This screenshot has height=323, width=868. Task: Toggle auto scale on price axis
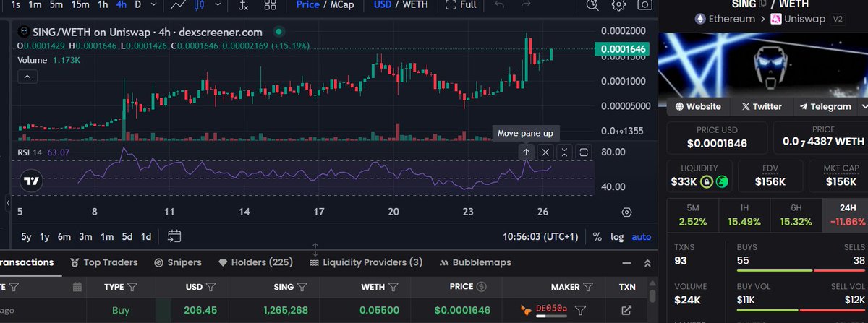[642, 236]
